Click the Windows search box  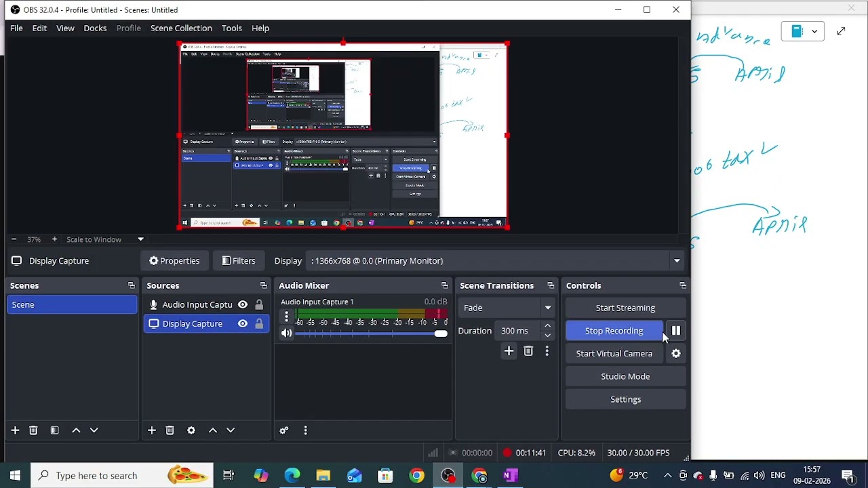122,476
